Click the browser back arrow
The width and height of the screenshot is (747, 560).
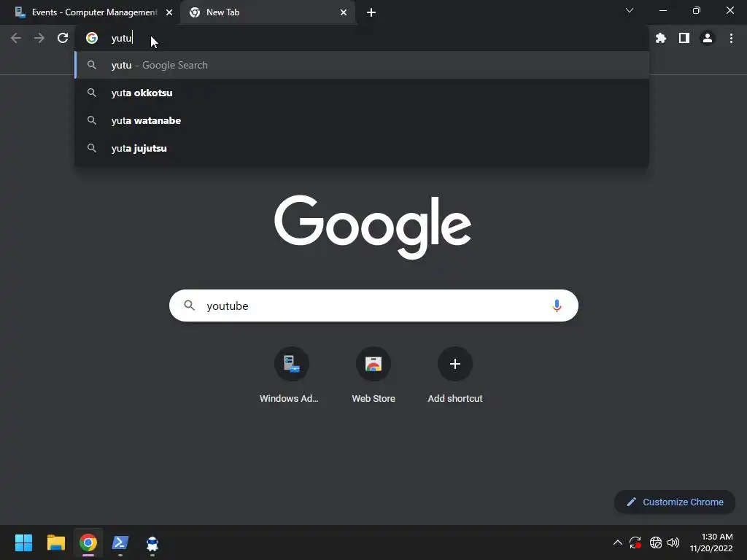(16, 38)
